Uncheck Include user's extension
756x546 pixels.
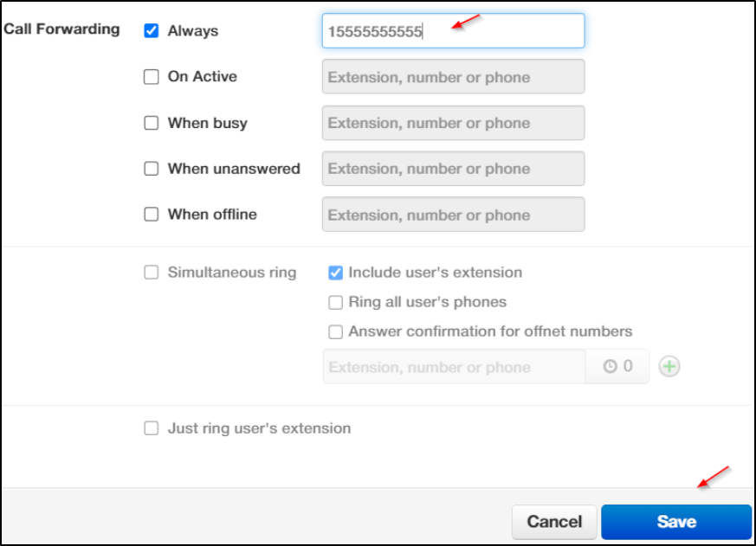pos(336,273)
